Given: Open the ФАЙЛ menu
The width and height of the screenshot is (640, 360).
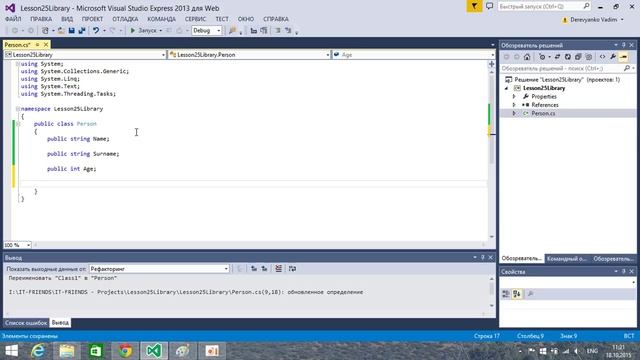Looking at the screenshot, I should point(13,19).
